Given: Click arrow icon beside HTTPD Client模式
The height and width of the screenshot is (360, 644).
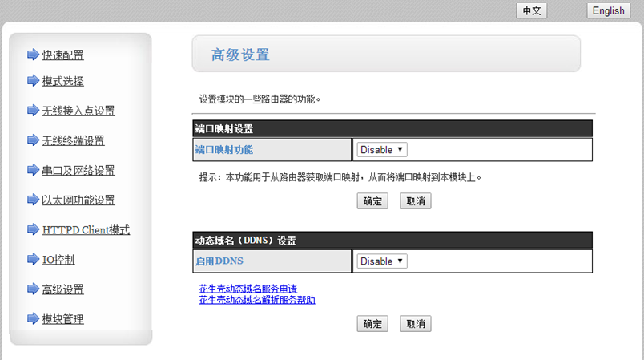Looking at the screenshot, I should point(33,229).
